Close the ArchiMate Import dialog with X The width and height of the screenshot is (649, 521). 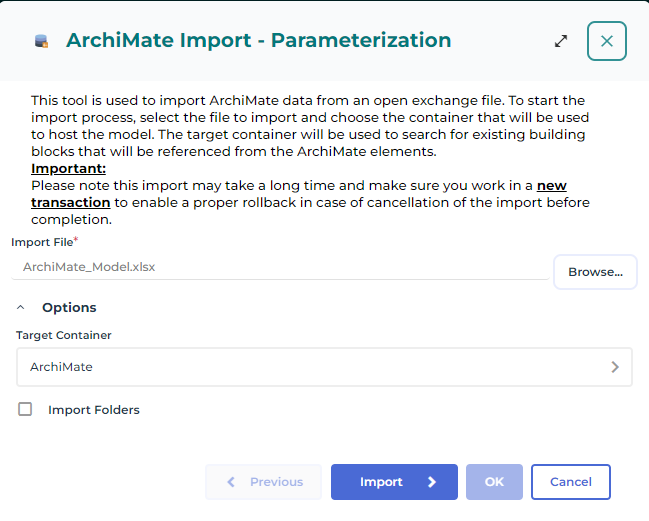[607, 41]
